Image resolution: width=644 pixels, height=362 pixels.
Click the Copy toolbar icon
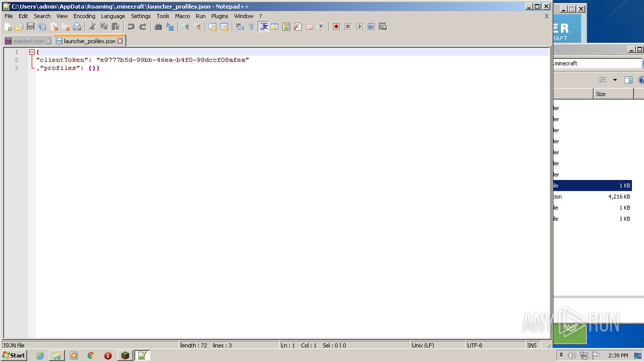[x=104, y=27]
